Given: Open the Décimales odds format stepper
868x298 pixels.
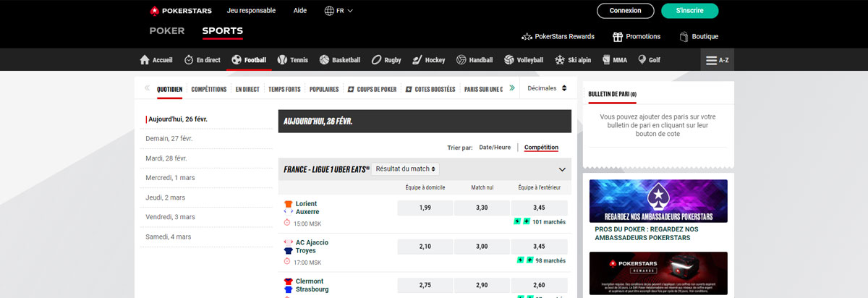Looking at the screenshot, I should click(x=547, y=88).
